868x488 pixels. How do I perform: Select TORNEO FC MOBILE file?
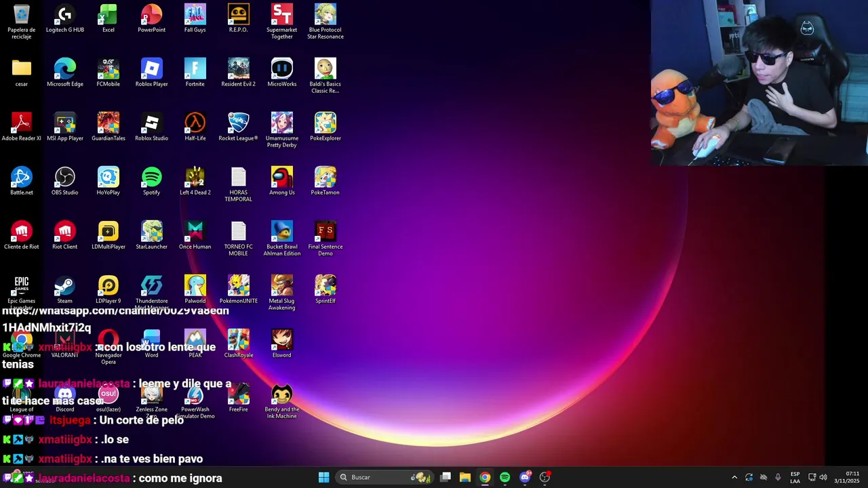[239, 239]
